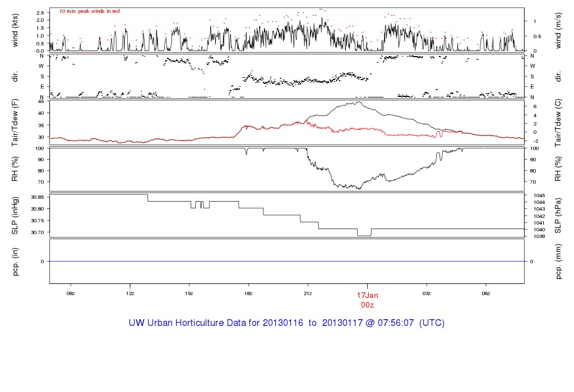This screenshot has height=392, width=574.
Task: Click the 06z time tick label
Action: tap(486, 293)
